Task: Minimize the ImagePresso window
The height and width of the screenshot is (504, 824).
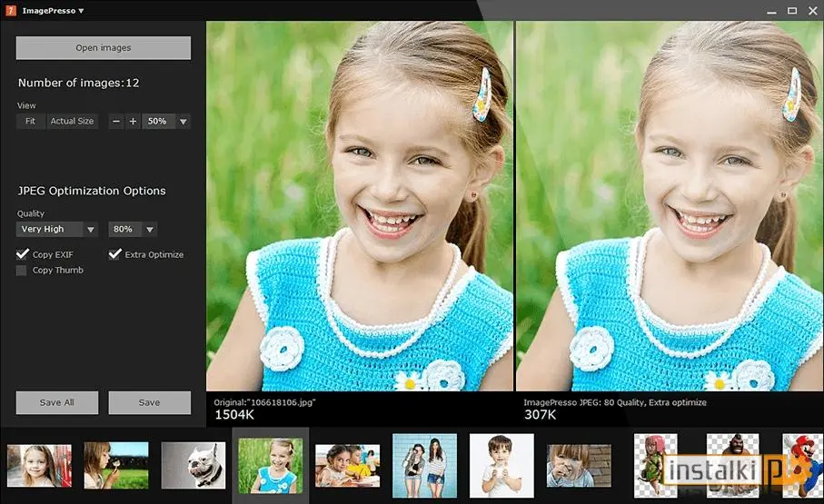Action: [x=771, y=11]
